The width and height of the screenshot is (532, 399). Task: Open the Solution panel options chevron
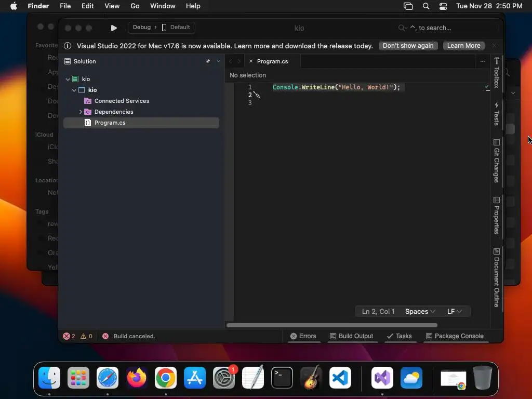point(218,61)
